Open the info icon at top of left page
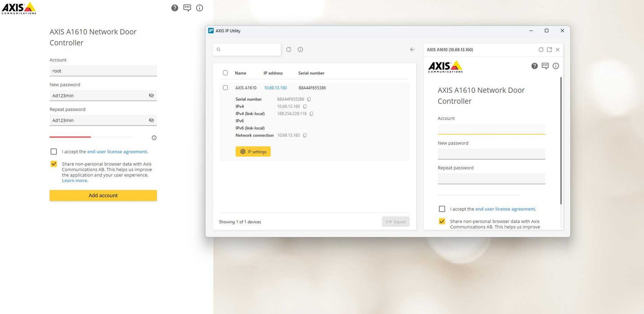The image size is (644, 314). [x=200, y=8]
